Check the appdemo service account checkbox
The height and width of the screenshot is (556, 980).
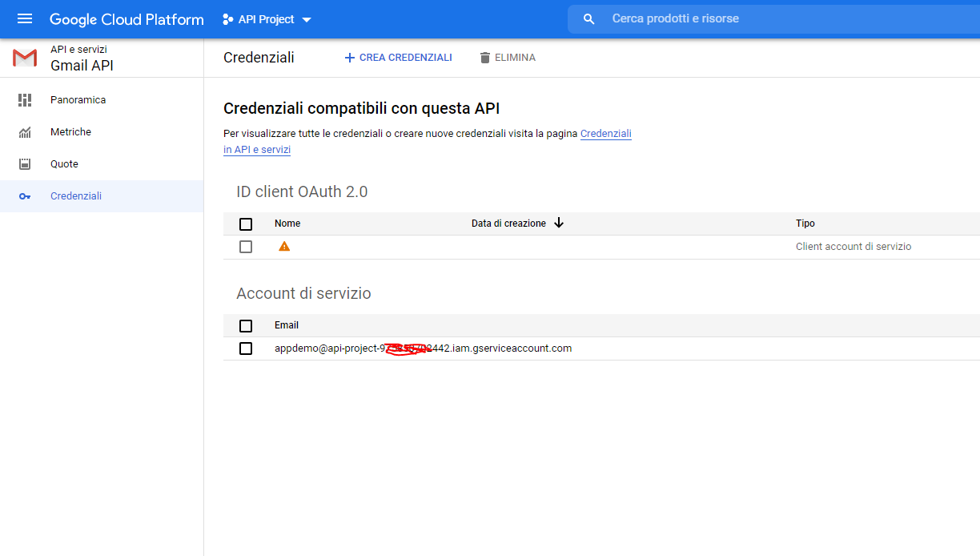pos(246,349)
